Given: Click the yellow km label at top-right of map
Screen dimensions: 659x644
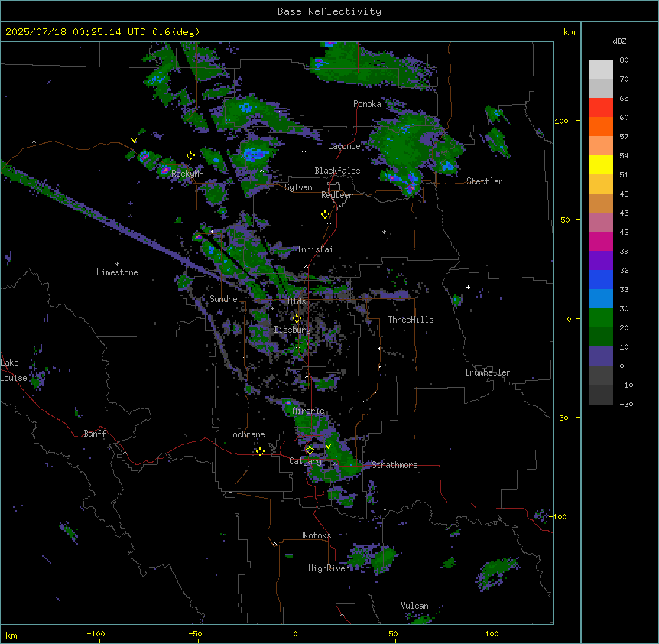Looking at the screenshot, I should pyautogui.click(x=569, y=32).
